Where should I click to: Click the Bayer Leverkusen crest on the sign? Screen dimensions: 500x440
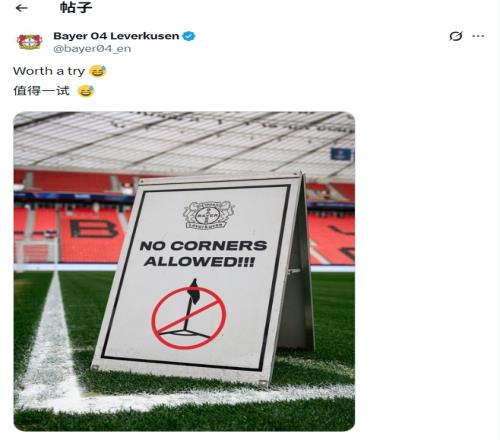pos(209,215)
